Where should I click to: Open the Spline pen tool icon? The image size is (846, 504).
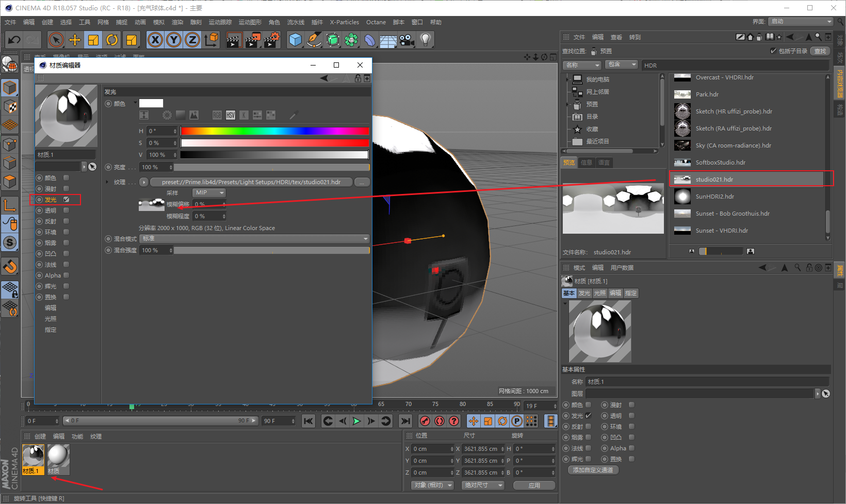tap(314, 40)
